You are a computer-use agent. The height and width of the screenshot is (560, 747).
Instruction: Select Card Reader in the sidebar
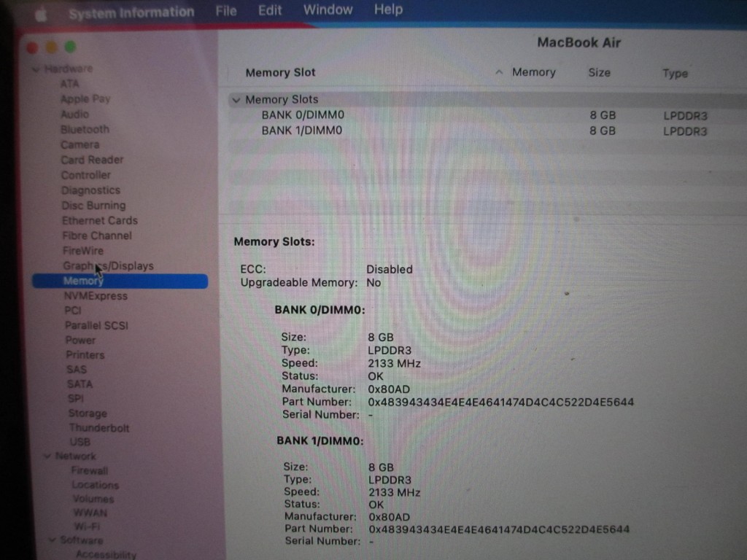pyautogui.click(x=92, y=160)
